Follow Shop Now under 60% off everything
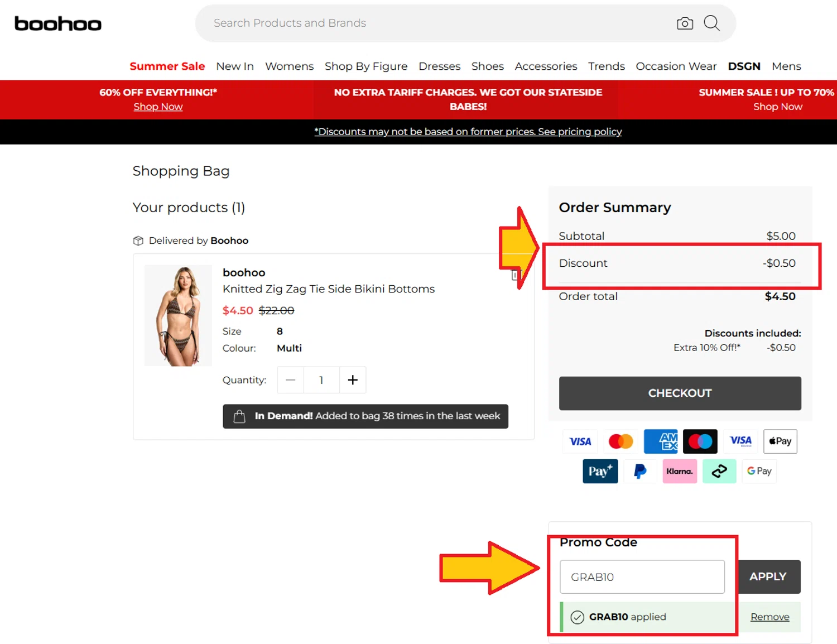837x644 pixels. click(158, 107)
